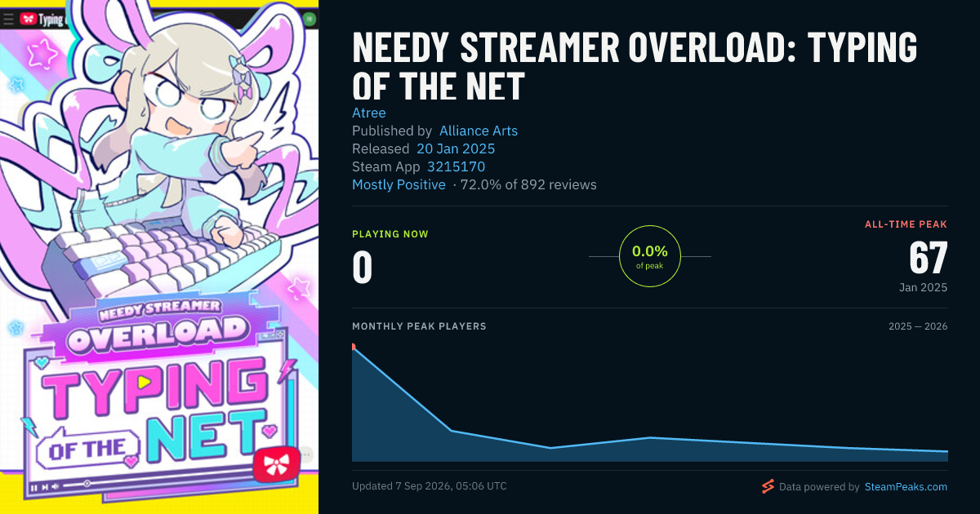Pause the pixel video player
980x514 pixels.
coord(33,488)
